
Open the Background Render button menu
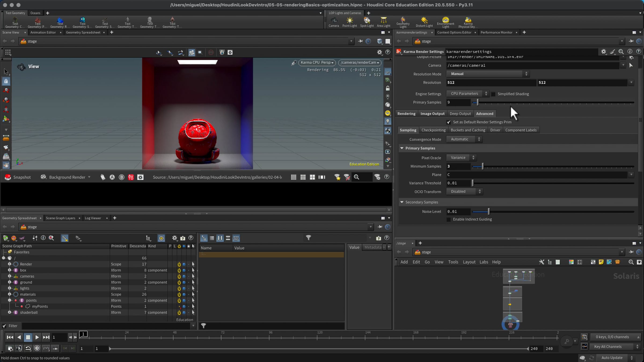pyautogui.click(x=89, y=177)
